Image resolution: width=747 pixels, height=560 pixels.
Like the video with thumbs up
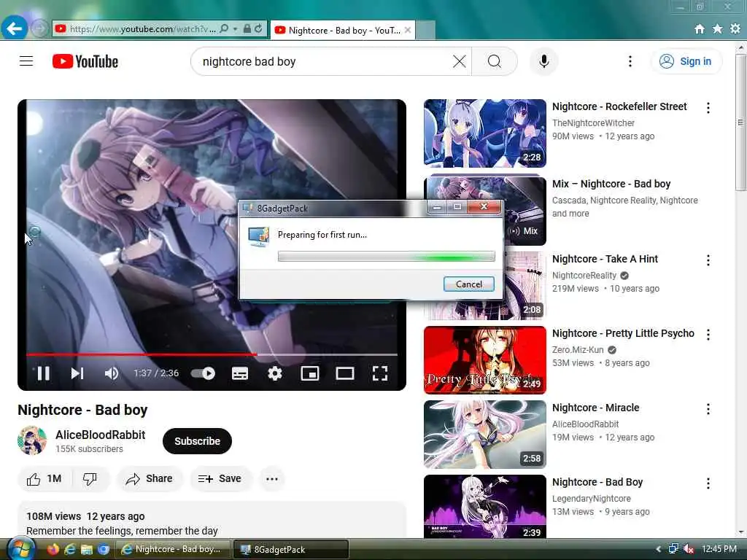(x=44, y=478)
